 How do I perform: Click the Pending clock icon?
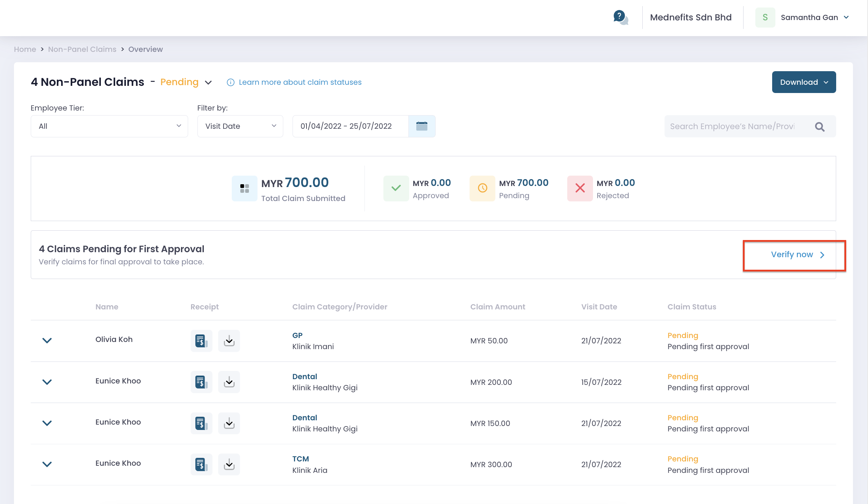[482, 188]
